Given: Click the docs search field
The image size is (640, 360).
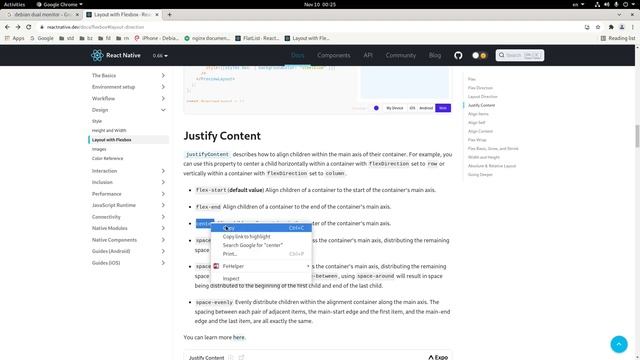Looking at the screenshot, I should point(520,55).
